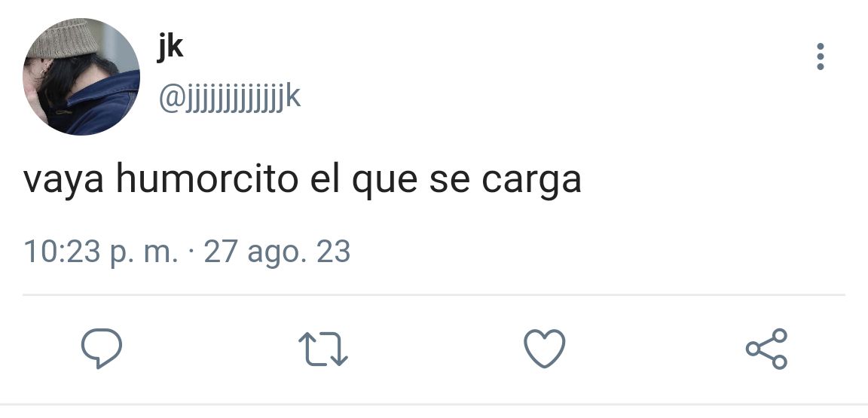Retweet the post using the arrows icon

click(x=322, y=349)
